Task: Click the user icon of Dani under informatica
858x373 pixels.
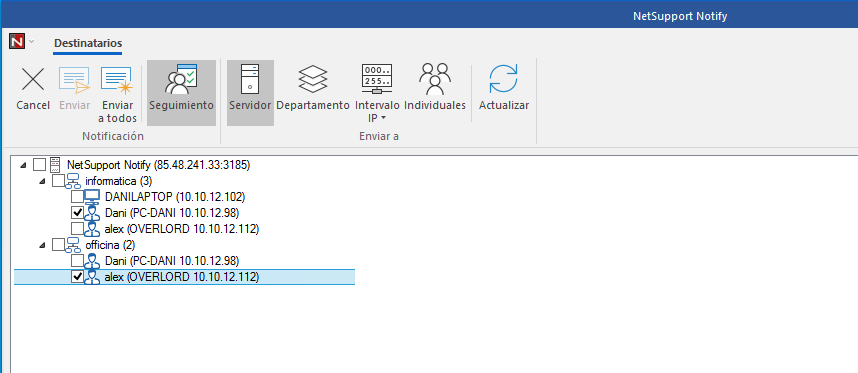Action: (92, 213)
